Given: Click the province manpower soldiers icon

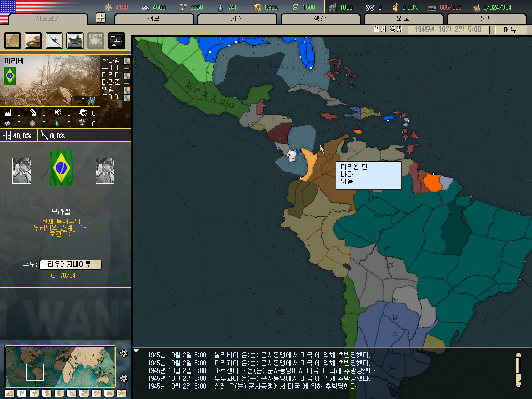Looking at the screenshot, I should coord(91,101).
